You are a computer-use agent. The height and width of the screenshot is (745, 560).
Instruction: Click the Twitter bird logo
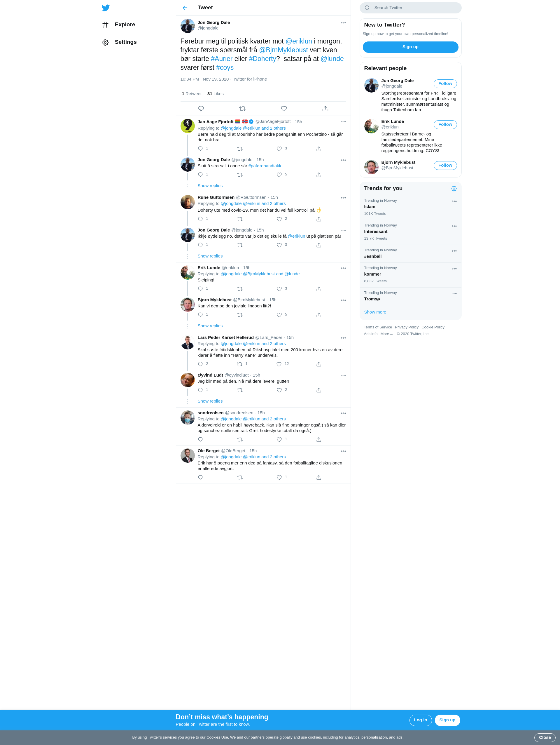106,8
